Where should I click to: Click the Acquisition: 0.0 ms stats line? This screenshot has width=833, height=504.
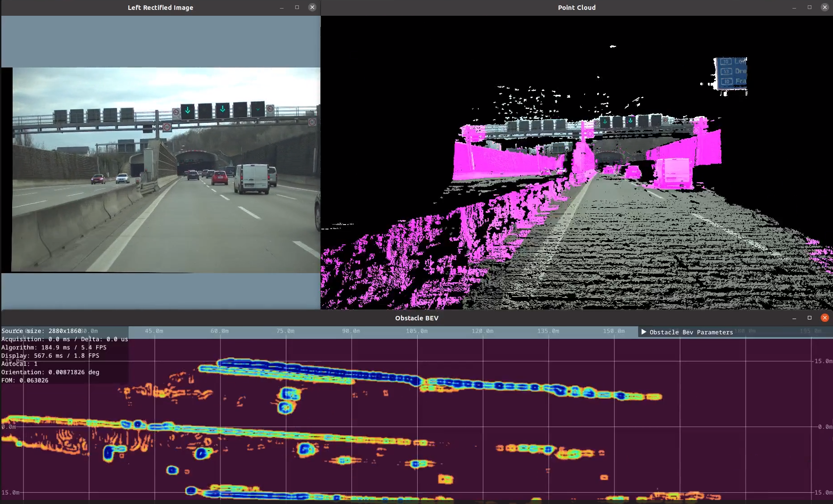(x=64, y=339)
